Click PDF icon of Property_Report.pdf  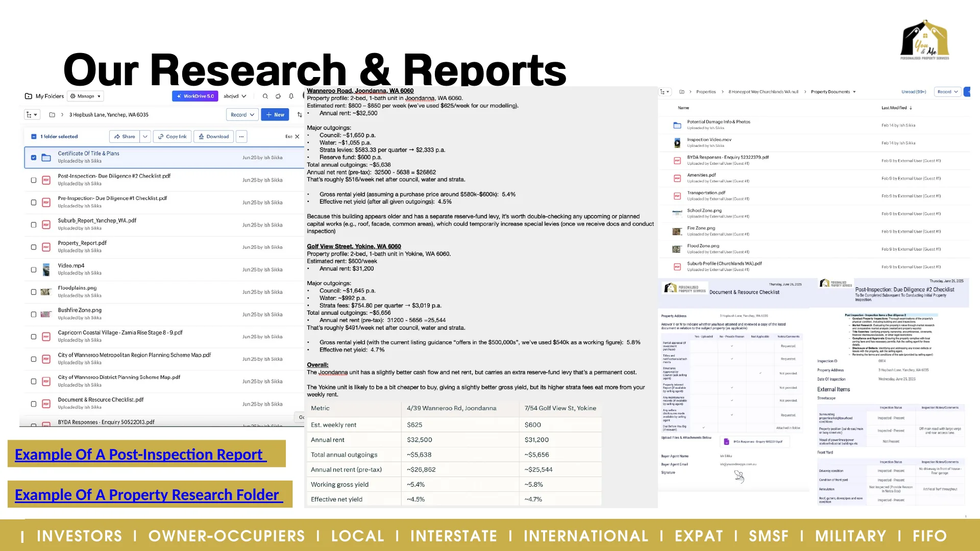[46, 247]
